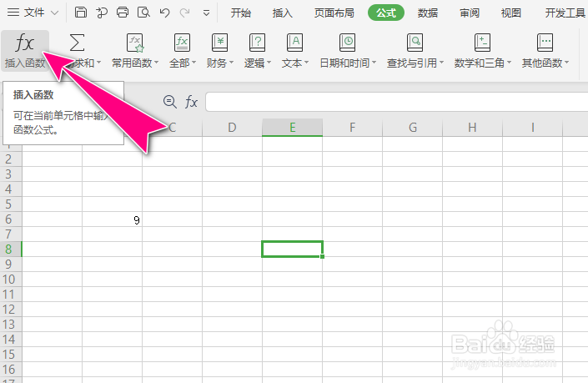Open the 文件 menu
Image resolution: width=588 pixels, height=383 pixels.
pyautogui.click(x=33, y=13)
